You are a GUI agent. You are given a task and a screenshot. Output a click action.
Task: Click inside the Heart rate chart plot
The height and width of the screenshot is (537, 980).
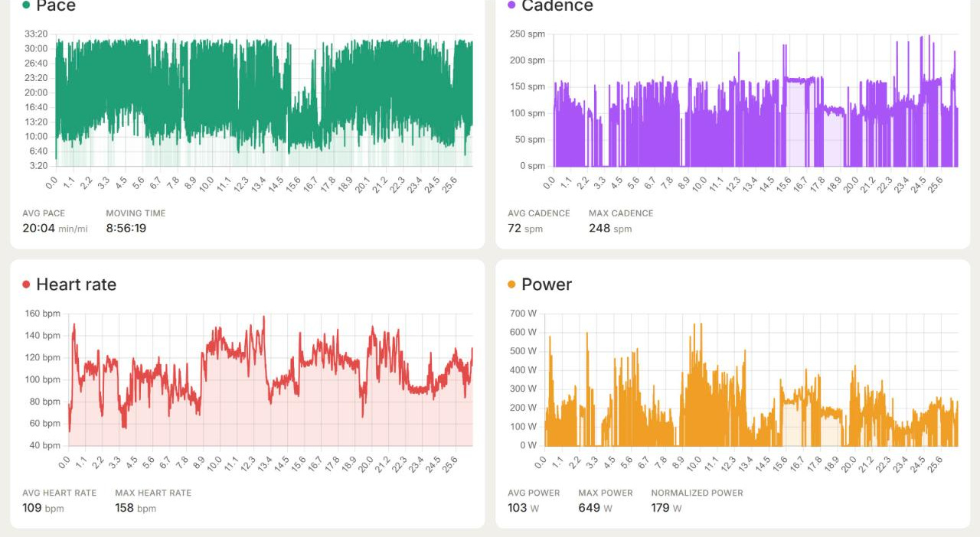click(x=270, y=379)
